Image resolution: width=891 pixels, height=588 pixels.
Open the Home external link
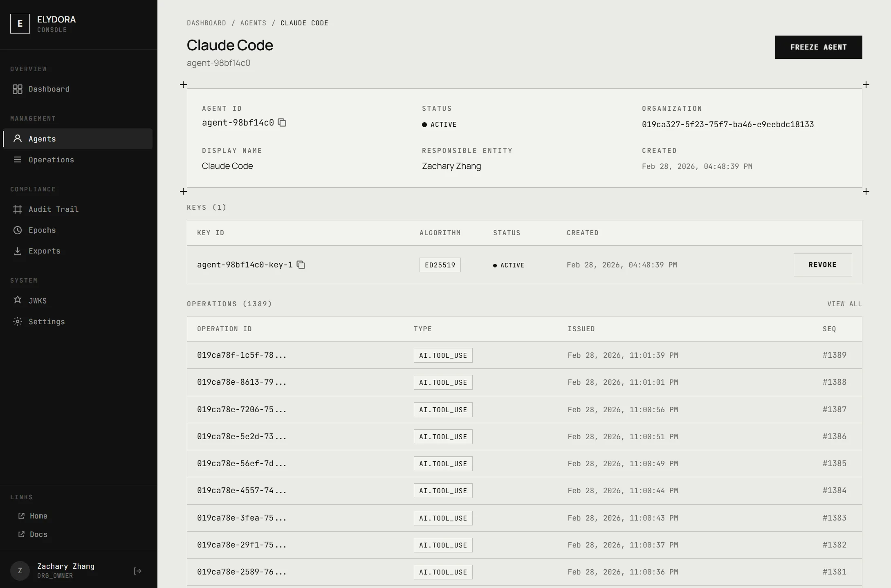click(x=38, y=516)
